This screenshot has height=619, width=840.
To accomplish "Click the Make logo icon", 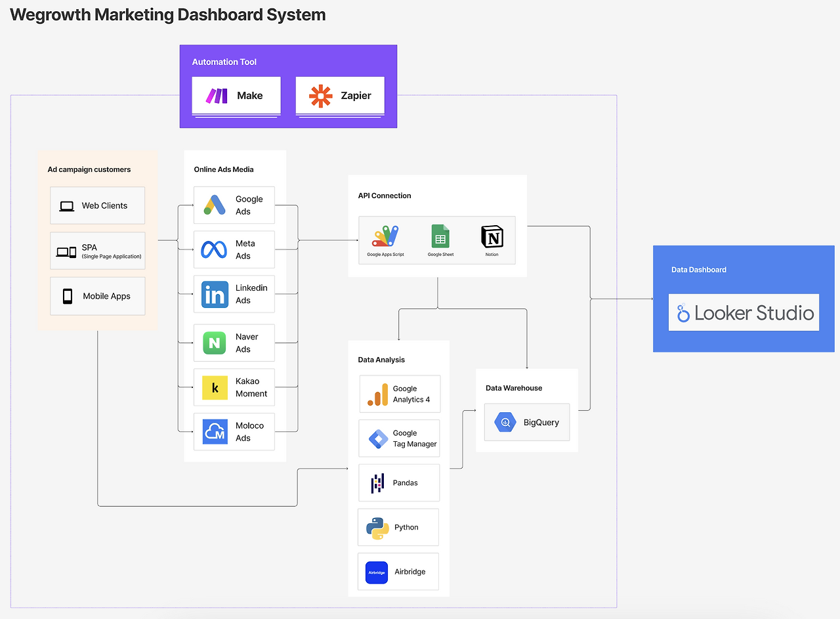I will [x=217, y=96].
